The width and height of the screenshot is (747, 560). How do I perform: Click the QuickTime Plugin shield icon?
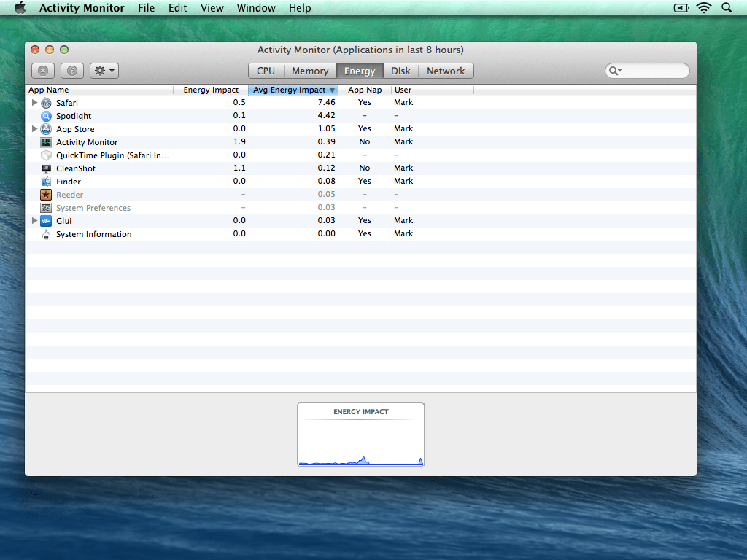click(x=46, y=155)
